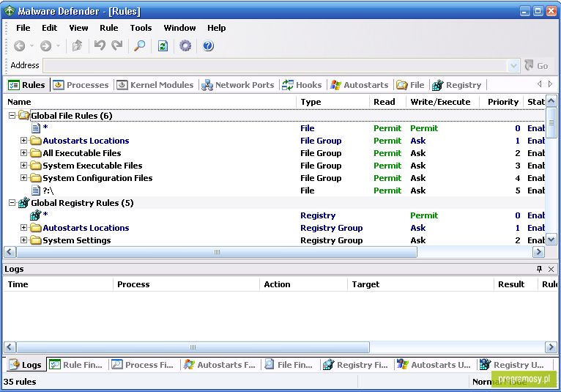Switch to the Hooks tab
The height and width of the screenshot is (392, 561).
click(x=302, y=85)
